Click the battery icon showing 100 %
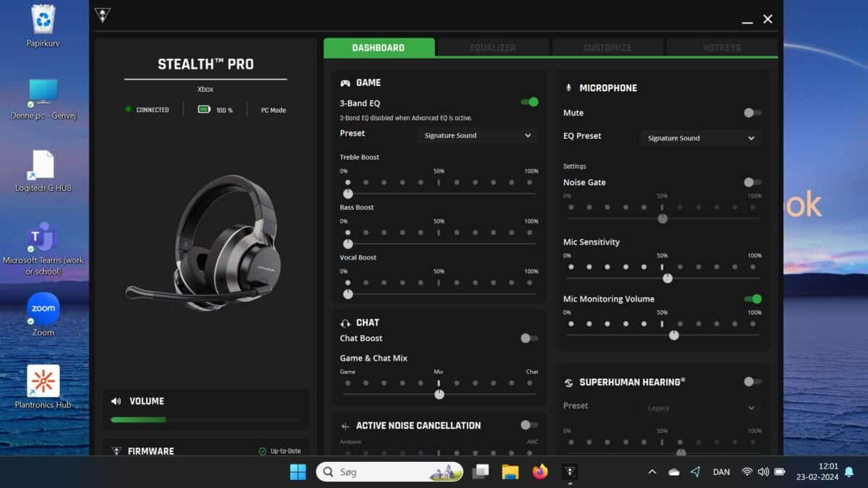The width and height of the screenshot is (868, 488). [205, 110]
